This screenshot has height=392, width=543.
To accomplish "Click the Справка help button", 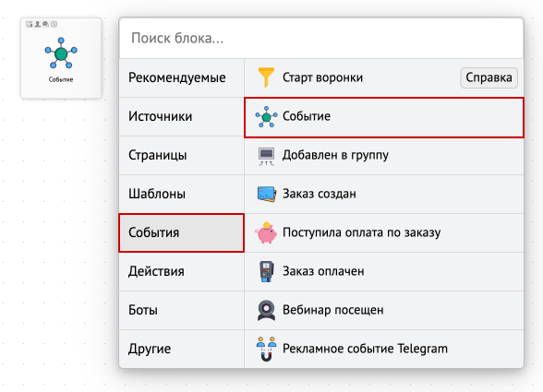I will click(489, 77).
